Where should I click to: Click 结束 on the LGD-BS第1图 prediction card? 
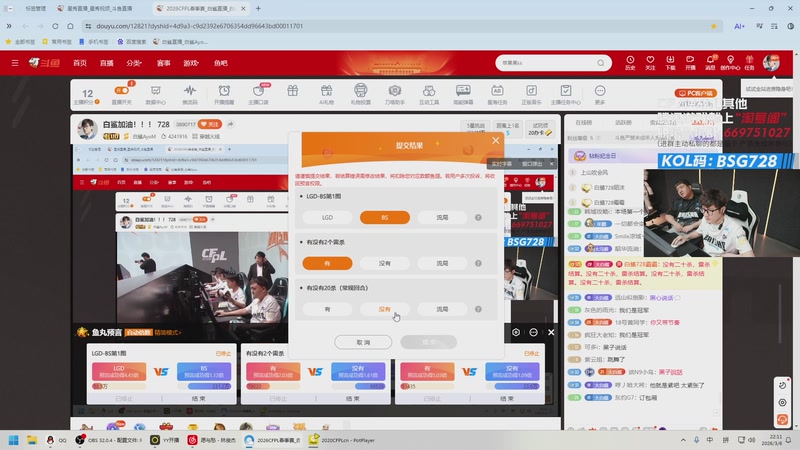click(x=198, y=398)
